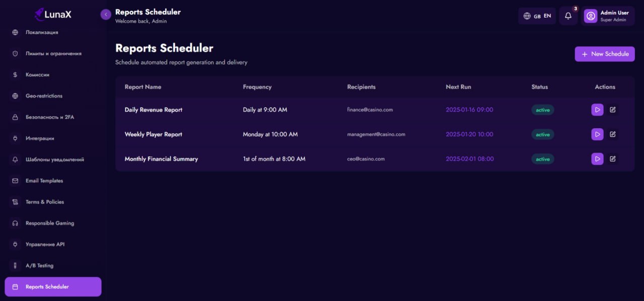The height and width of the screenshot is (301, 644).
Task: Click recipient management@casino.com
Action: coord(376,134)
